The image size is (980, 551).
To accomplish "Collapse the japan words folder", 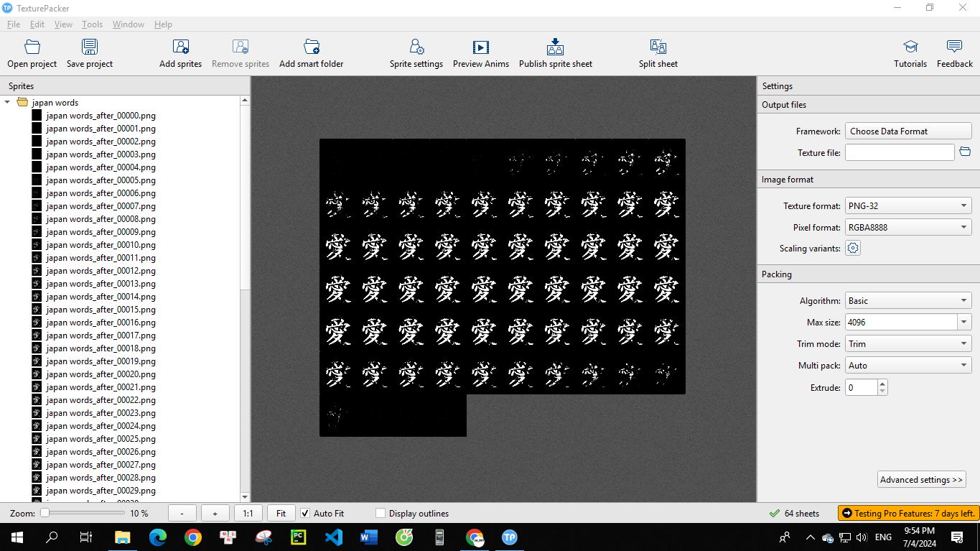I will pyautogui.click(x=6, y=102).
